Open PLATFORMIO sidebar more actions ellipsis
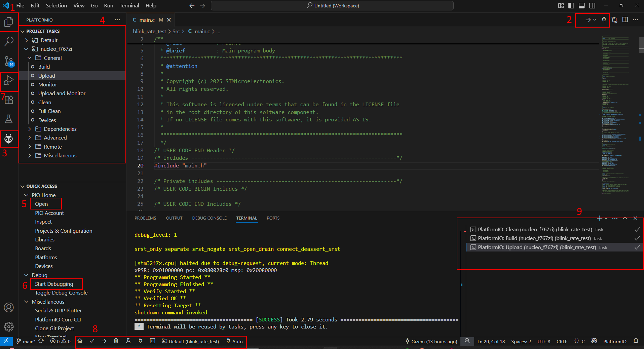Screen dimensions: 644x349 (117, 20)
